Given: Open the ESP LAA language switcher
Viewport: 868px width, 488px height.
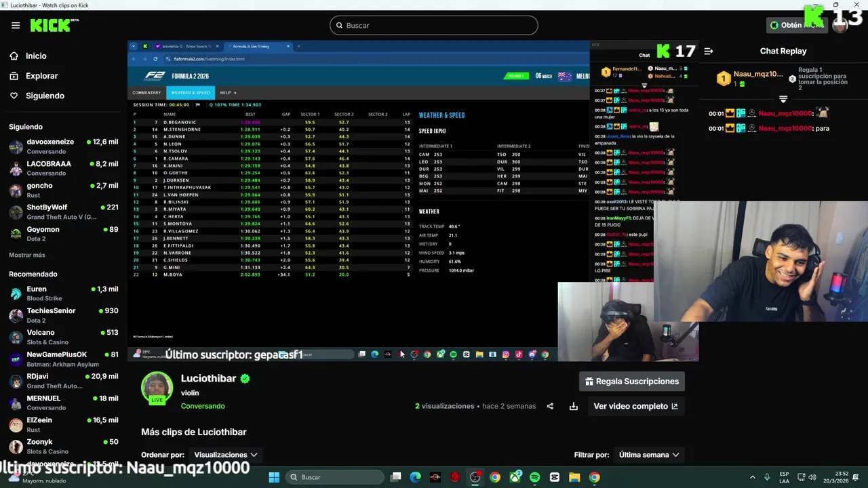Looking at the screenshot, I should [x=784, y=477].
